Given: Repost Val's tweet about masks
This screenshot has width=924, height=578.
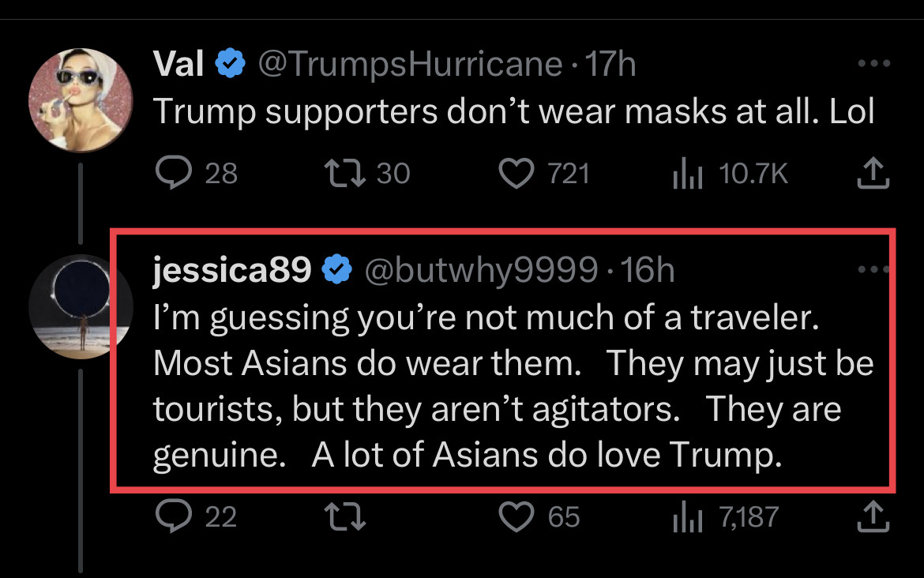Looking at the screenshot, I should [344, 174].
